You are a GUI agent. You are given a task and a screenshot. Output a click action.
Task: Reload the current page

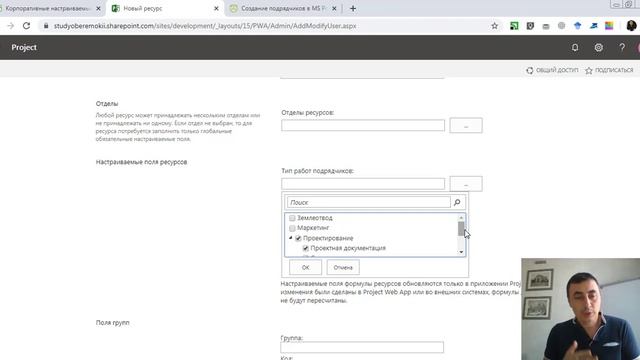[x=27, y=26]
